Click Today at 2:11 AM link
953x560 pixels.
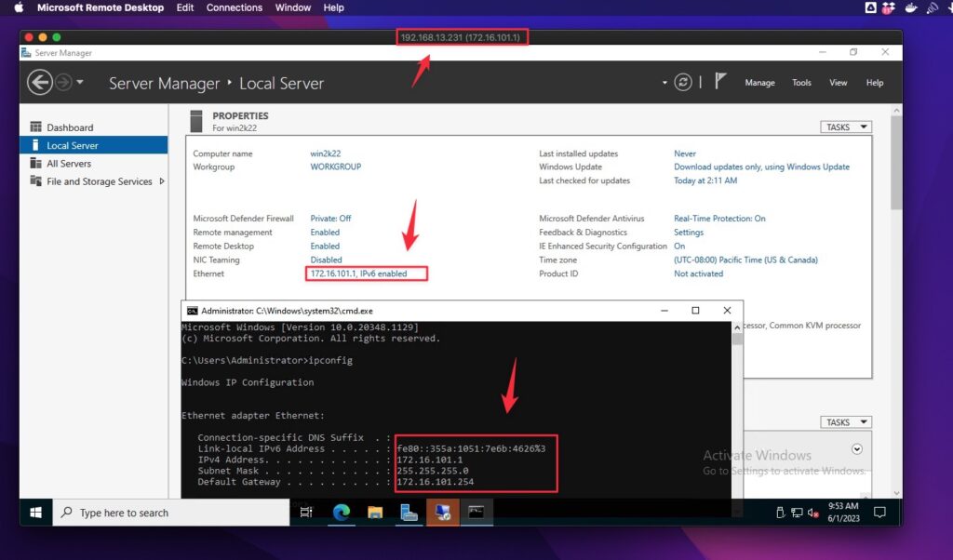(705, 180)
